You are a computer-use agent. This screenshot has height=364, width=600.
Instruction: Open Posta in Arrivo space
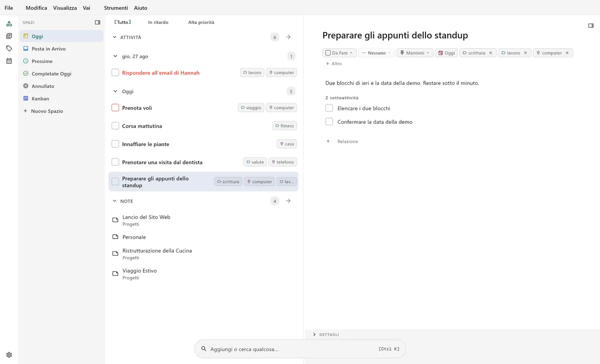[61, 48]
